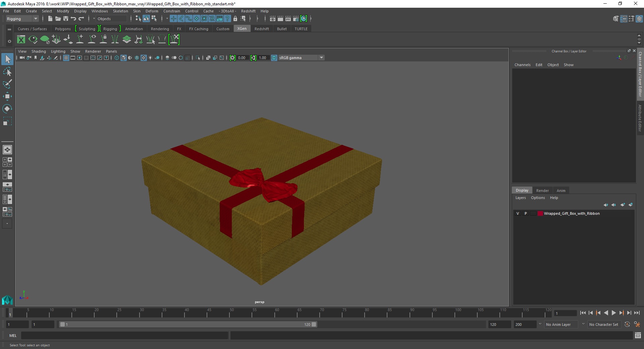The image size is (644, 349).
Task: Expand the shelf options menu arrow
Action: [x=9, y=42]
